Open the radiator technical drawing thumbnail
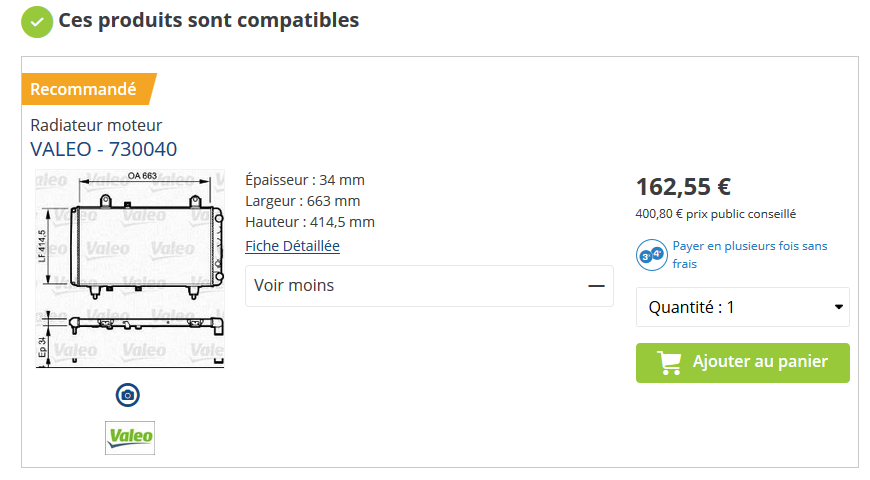870x480 pixels. 130,269
